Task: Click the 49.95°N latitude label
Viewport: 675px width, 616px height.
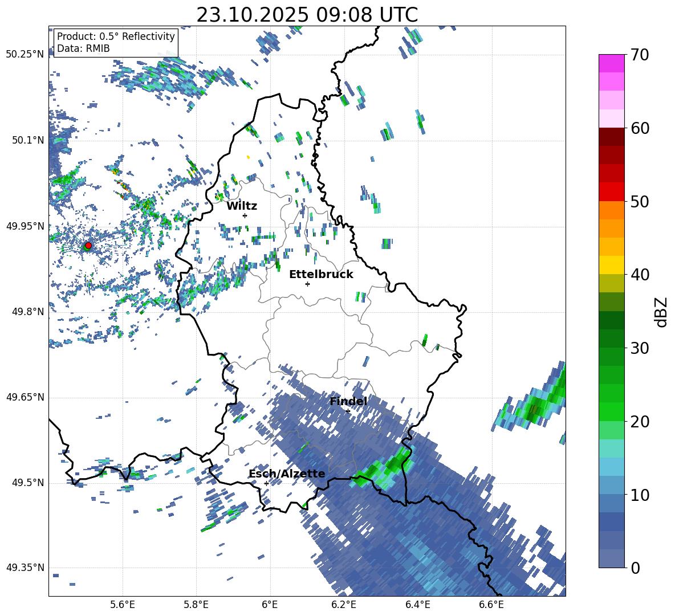Action: click(x=25, y=226)
